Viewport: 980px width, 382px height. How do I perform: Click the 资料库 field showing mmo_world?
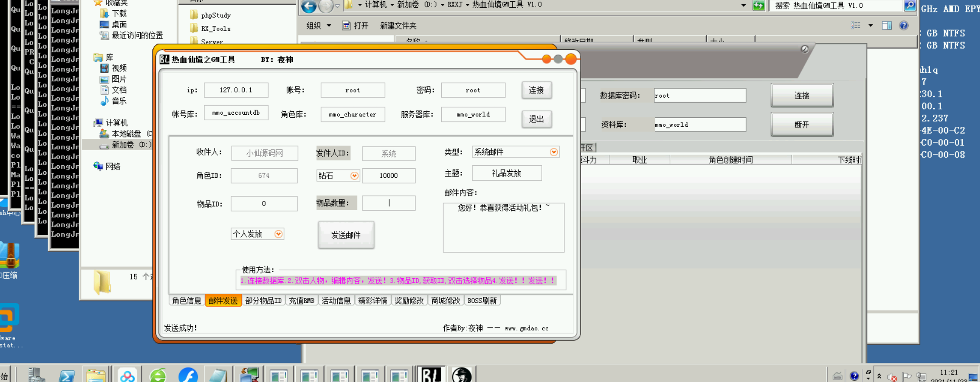pyautogui.click(x=699, y=125)
